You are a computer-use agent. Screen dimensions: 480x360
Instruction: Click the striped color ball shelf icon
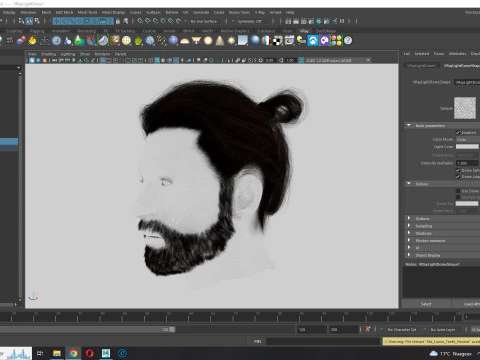[x=266, y=41]
